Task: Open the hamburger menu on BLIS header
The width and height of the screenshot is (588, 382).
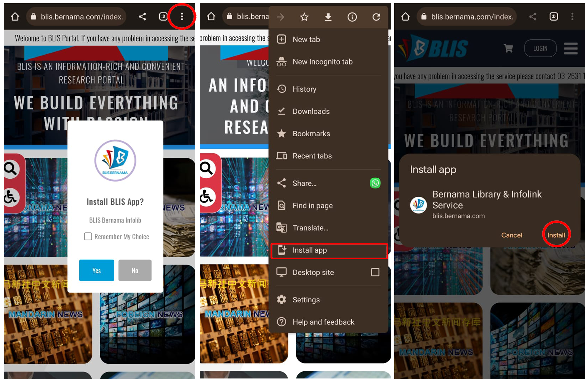Action: tap(570, 48)
